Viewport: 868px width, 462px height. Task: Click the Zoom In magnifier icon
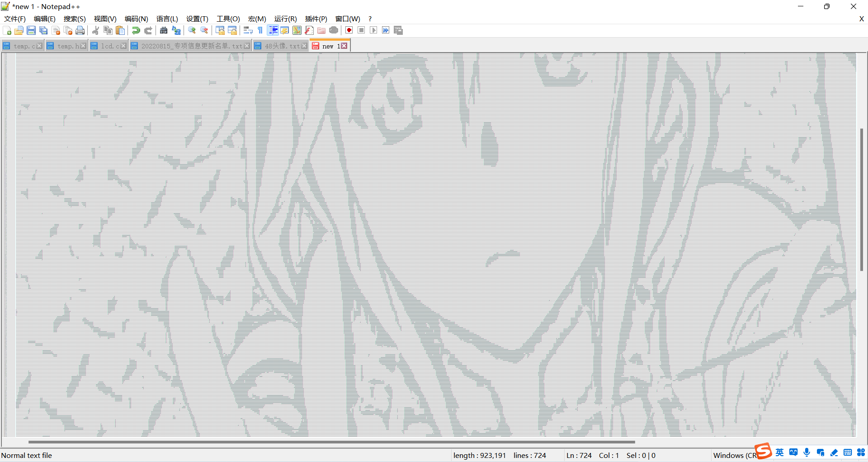(x=192, y=30)
